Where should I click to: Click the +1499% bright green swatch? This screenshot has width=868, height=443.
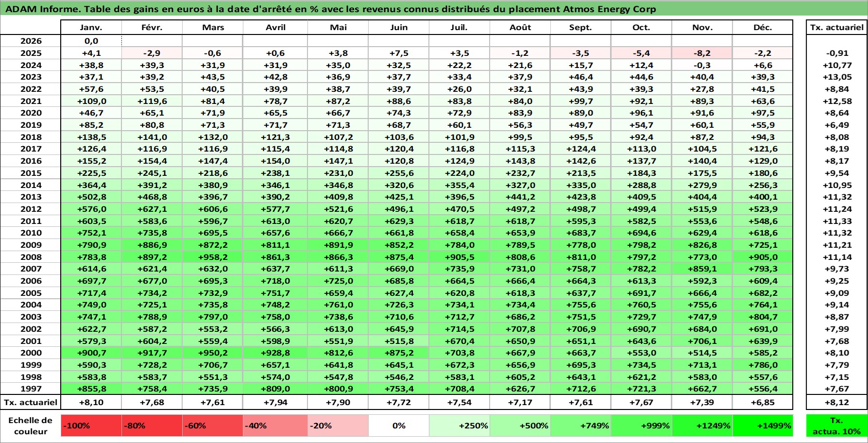(763, 426)
